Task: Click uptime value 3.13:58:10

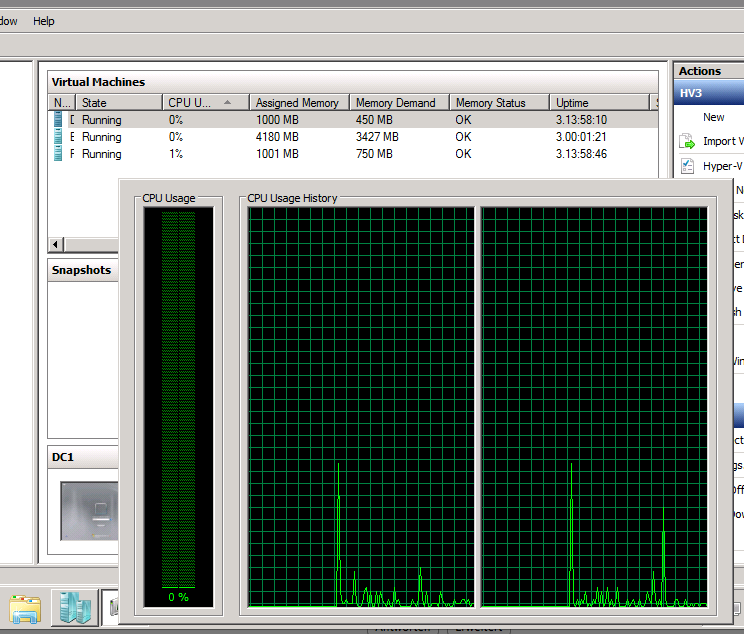Action: click(x=581, y=120)
